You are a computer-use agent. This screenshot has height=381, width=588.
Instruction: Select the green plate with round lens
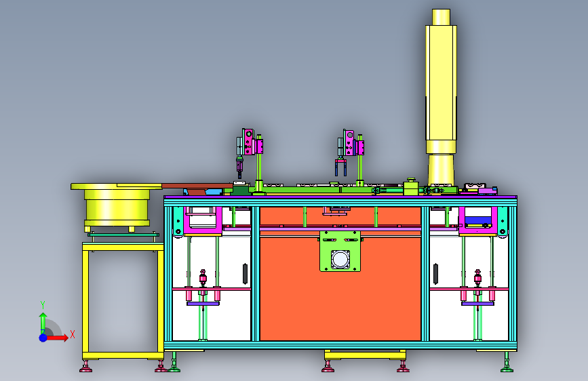[x=340, y=252]
